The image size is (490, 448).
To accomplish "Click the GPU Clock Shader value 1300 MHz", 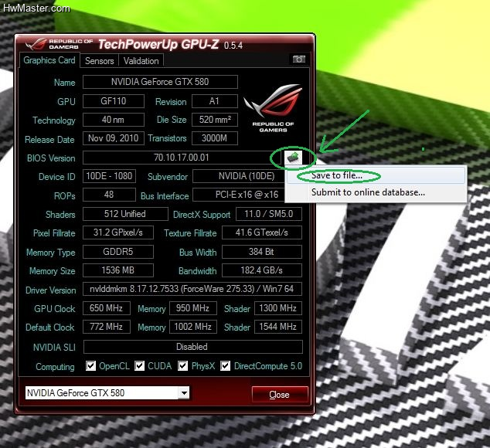I will [278, 308].
